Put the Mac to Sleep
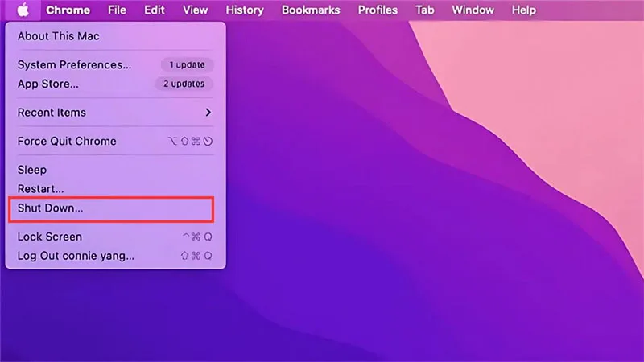644x362 pixels. pos(115,170)
